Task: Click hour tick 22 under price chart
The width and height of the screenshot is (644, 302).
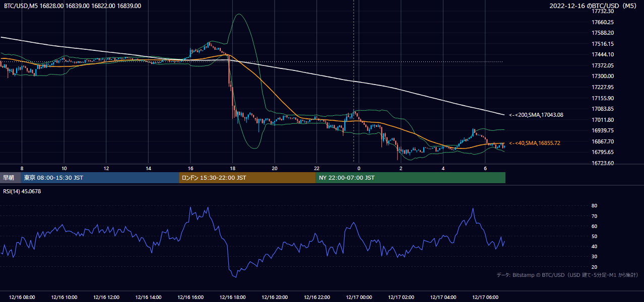Action: (x=316, y=168)
